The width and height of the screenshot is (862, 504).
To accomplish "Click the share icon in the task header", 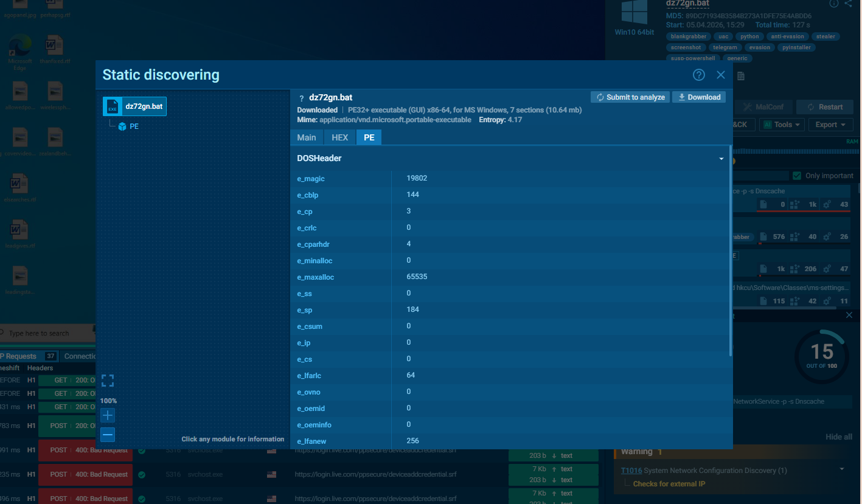I will click(x=849, y=4).
